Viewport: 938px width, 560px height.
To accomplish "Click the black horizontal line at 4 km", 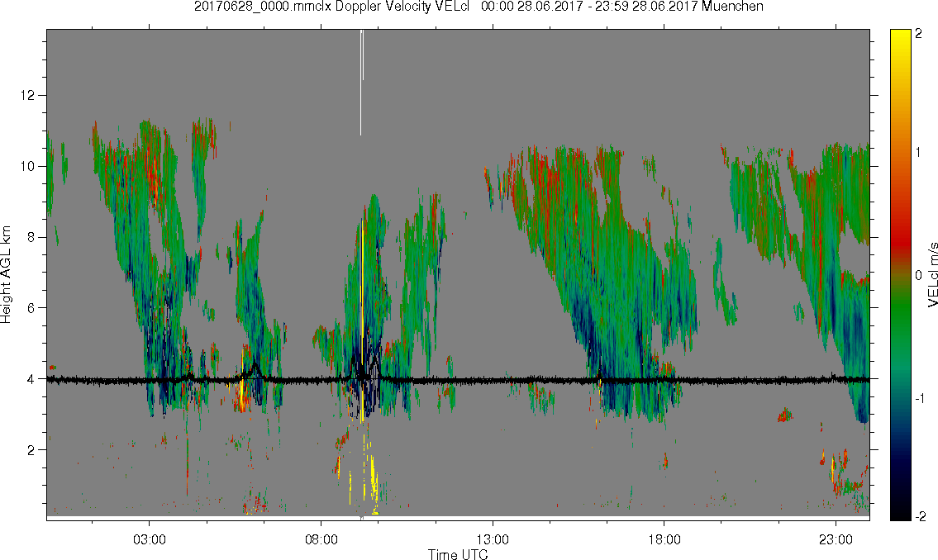I will pos(458,379).
